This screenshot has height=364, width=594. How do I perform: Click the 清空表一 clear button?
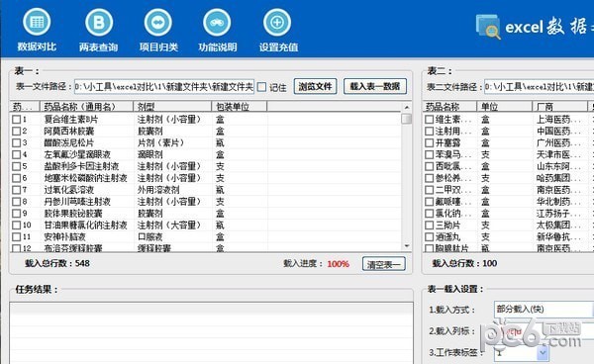384,264
